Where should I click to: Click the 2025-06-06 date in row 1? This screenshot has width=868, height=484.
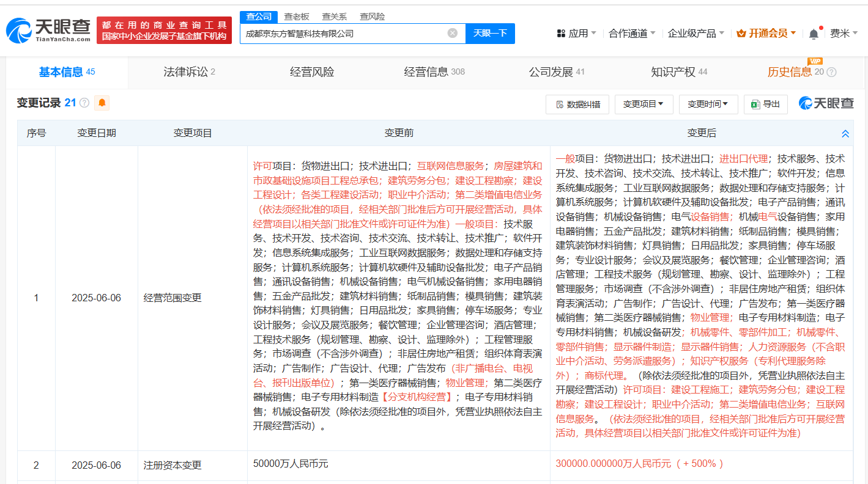96,298
